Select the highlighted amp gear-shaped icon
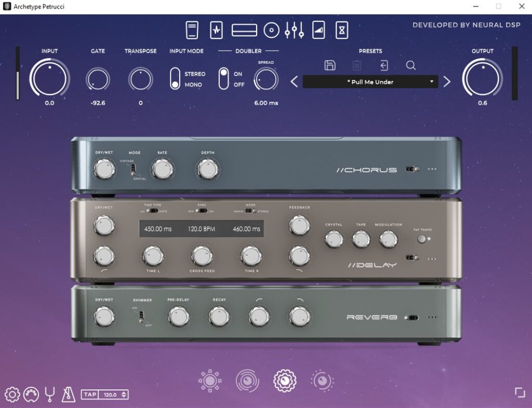 285,381
